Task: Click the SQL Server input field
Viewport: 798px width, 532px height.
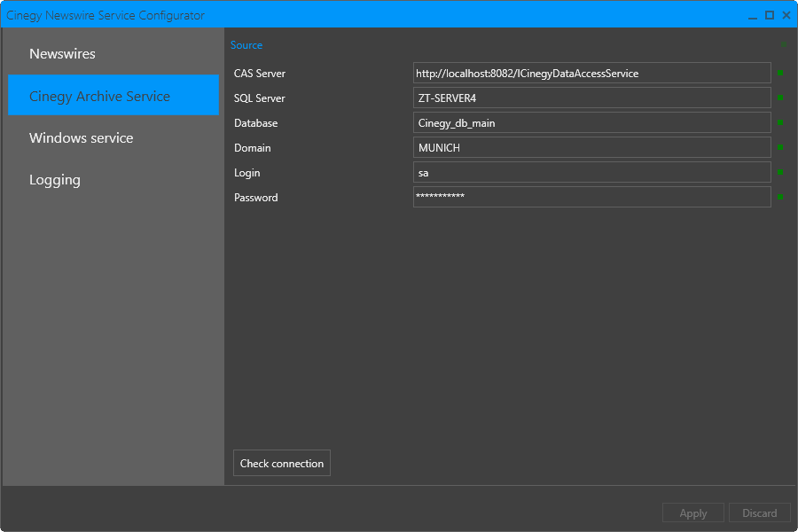Action: tap(592, 98)
